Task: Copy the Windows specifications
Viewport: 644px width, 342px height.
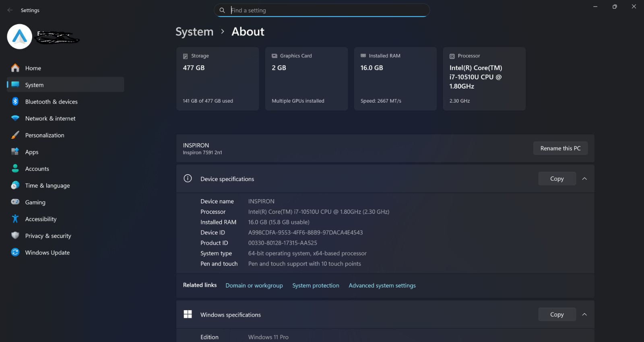Action: [x=557, y=314]
